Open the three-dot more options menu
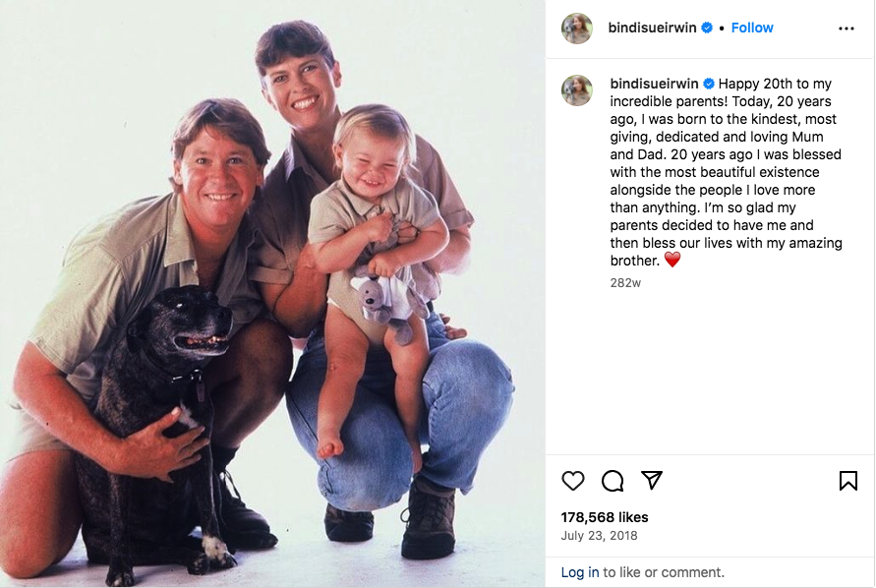 point(847,28)
